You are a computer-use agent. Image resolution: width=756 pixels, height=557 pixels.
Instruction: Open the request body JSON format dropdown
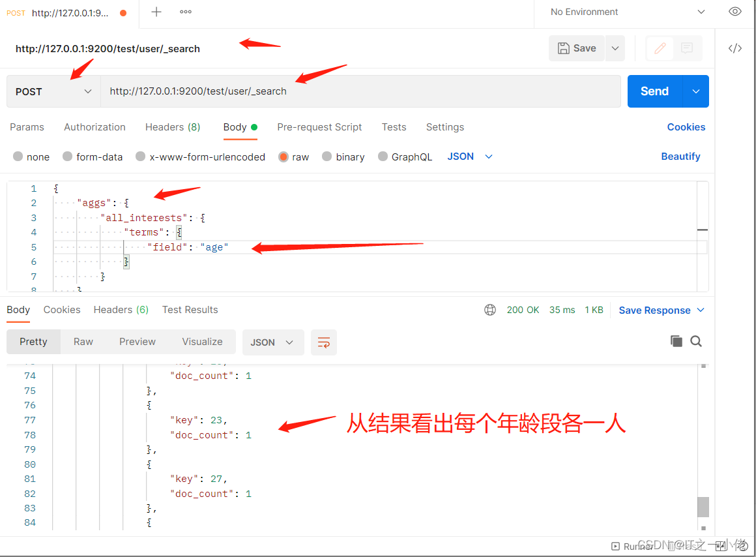470,157
